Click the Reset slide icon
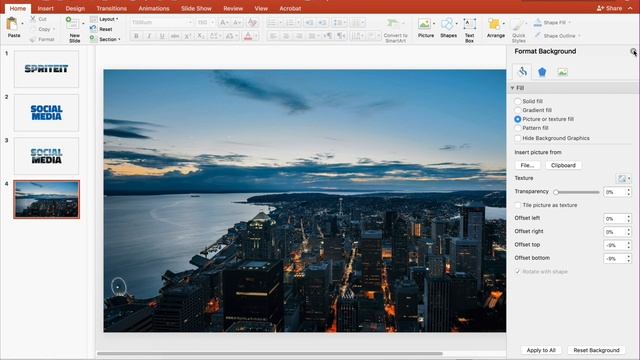Image resolution: width=640 pixels, height=360 pixels. coord(93,29)
